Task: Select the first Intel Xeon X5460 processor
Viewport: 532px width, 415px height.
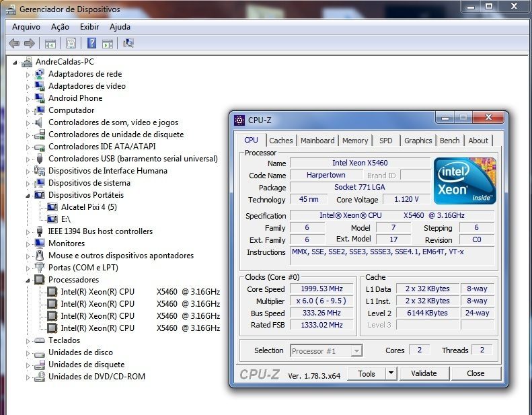Action: [140, 292]
